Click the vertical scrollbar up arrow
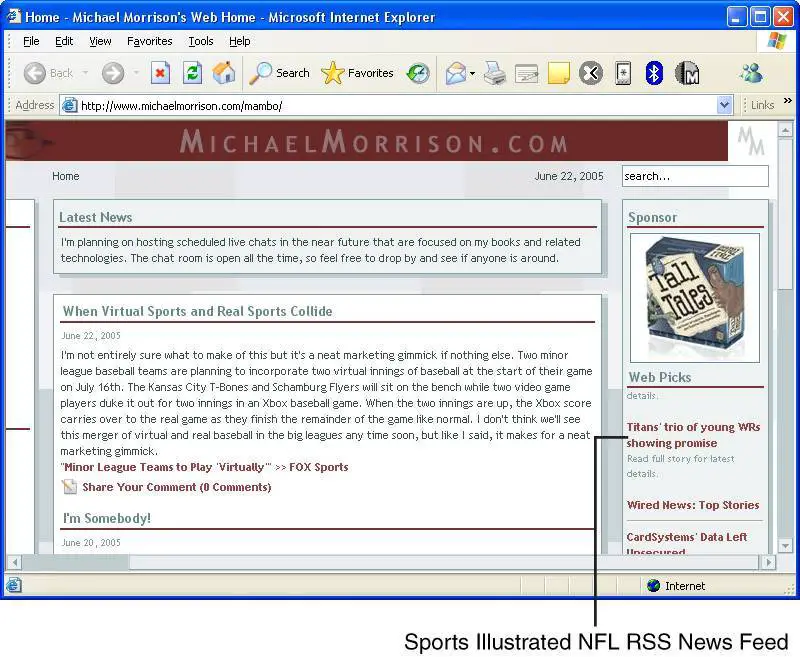 (785, 130)
